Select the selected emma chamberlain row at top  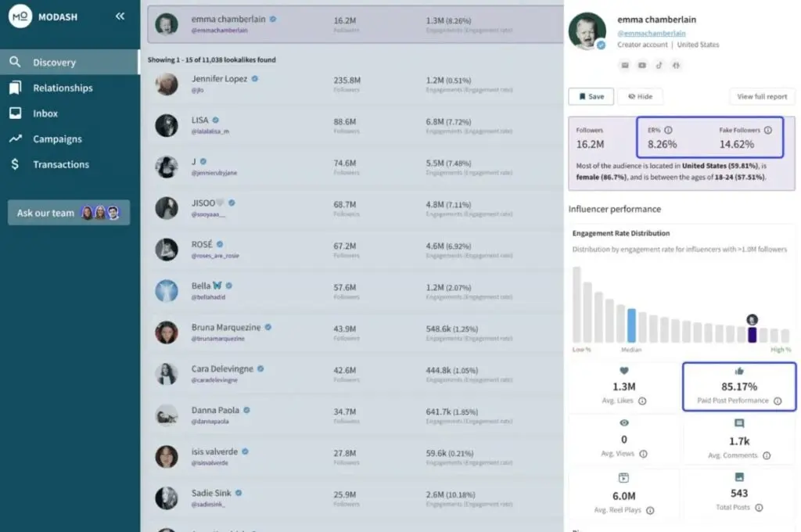click(356, 24)
